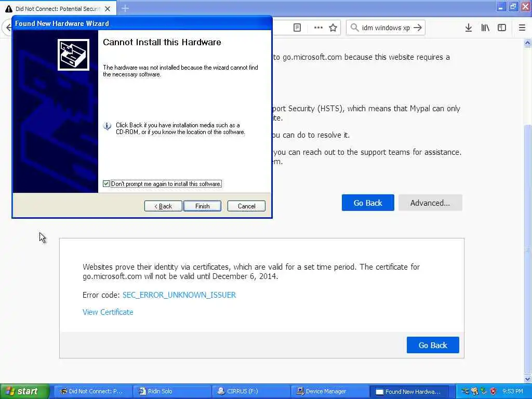Screen dimensions: 532x399
Task: Switch to CIRRUS (F:) taskbar item
Action: [x=250, y=391]
